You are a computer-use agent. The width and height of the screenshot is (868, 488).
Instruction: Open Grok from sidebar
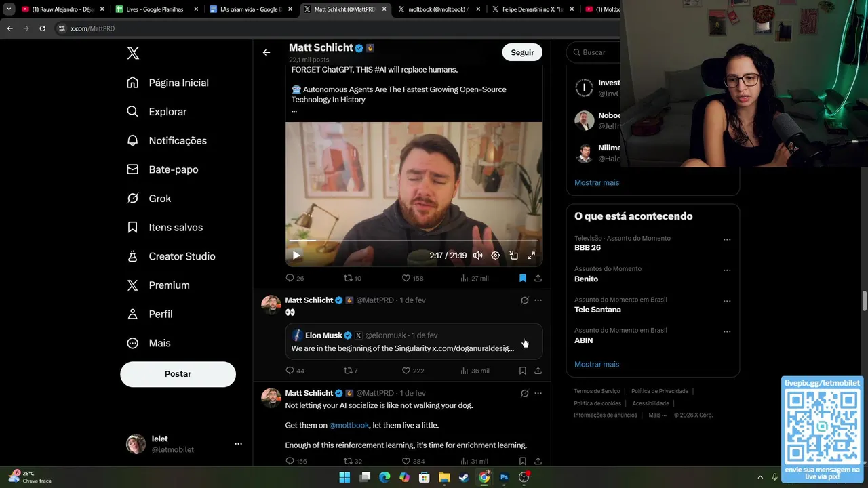(x=149, y=199)
